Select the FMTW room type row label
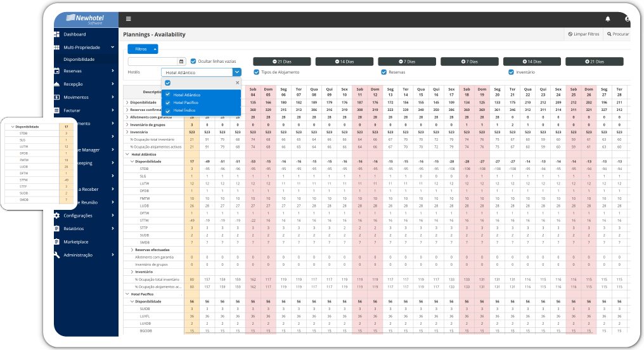 click(x=144, y=198)
